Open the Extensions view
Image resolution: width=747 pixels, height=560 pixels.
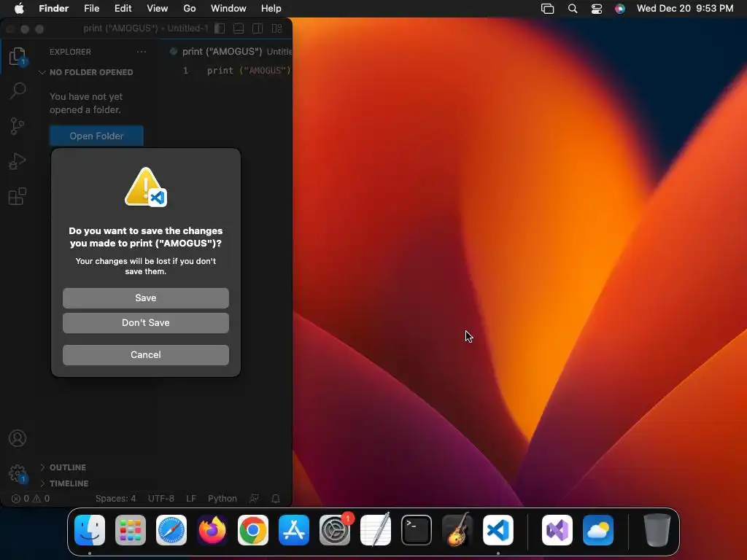pos(18,196)
